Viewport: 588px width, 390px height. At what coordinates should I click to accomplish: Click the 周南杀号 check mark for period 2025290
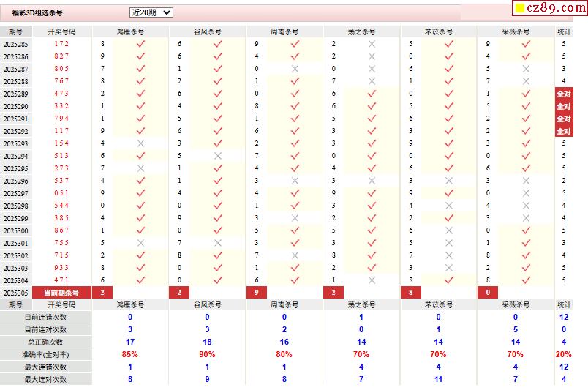(x=295, y=106)
